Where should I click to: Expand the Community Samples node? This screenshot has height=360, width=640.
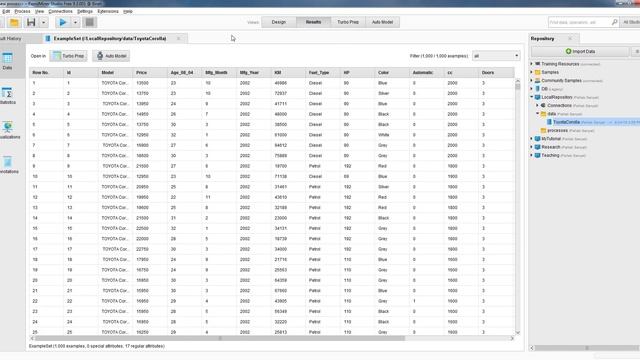click(532, 80)
